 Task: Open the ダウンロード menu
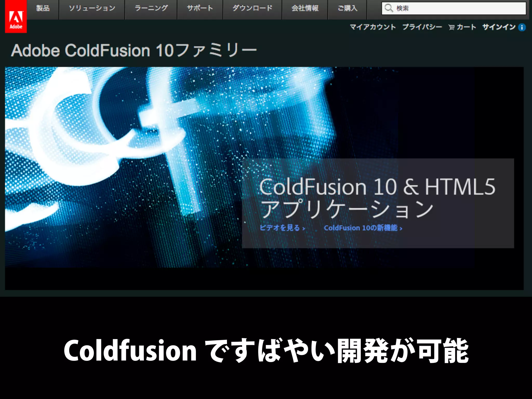click(x=252, y=8)
